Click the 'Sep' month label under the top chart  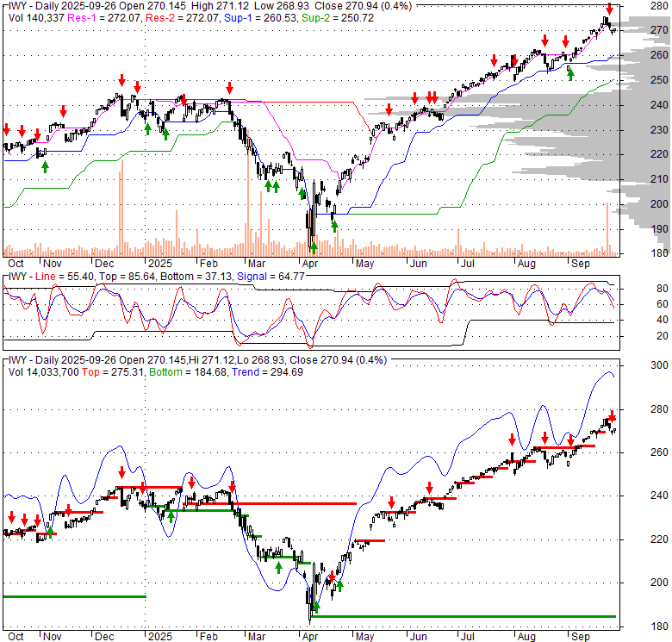coord(581,264)
